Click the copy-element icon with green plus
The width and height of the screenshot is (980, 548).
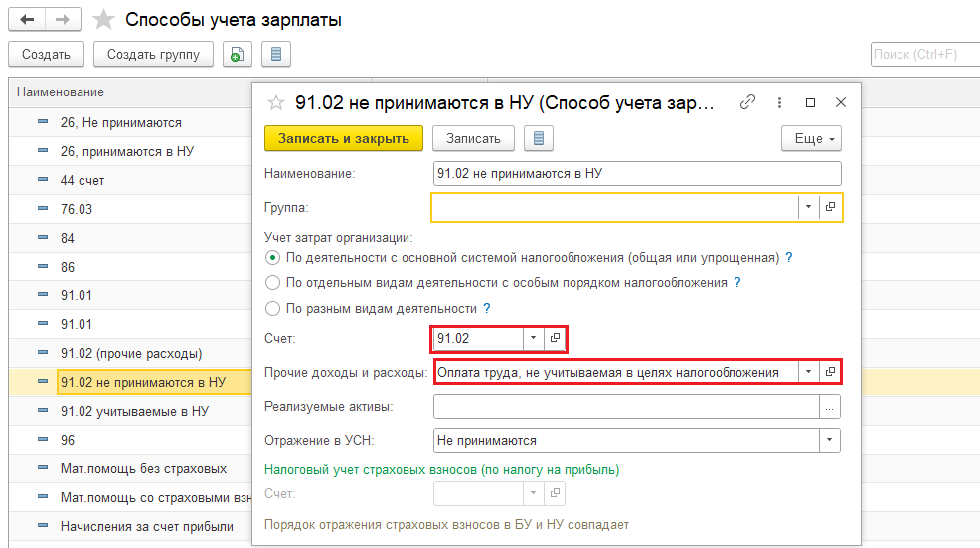pyautogui.click(x=238, y=54)
